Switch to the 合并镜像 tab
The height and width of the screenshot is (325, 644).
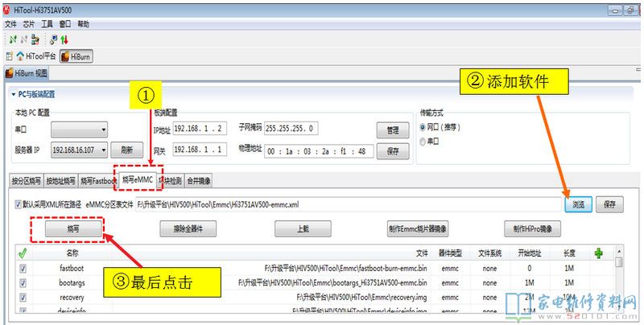tap(199, 181)
